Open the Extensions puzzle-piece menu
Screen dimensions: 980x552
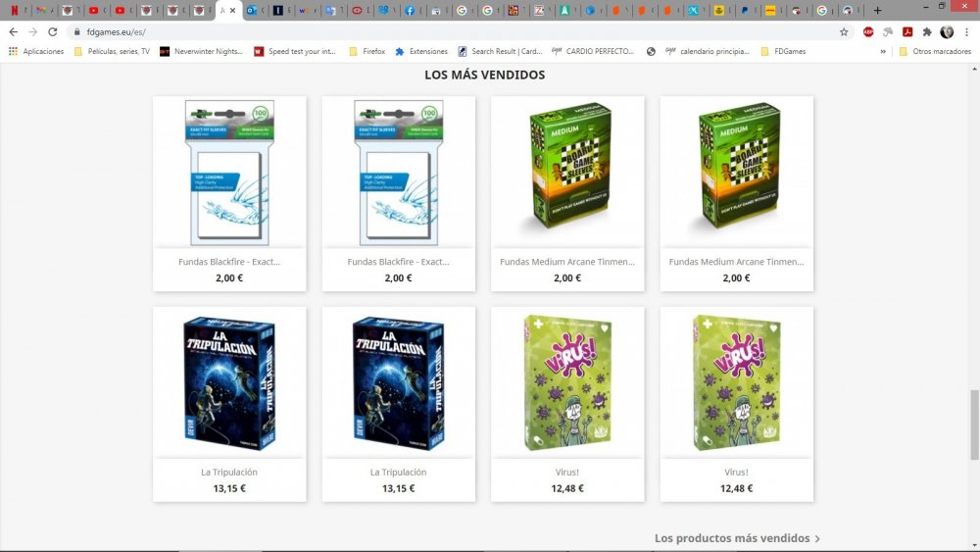click(x=927, y=32)
